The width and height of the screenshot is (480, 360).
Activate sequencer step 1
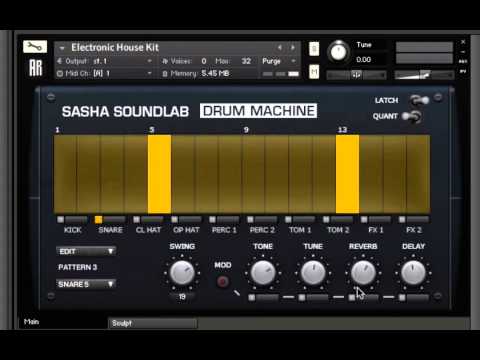pyautogui.click(x=65, y=174)
